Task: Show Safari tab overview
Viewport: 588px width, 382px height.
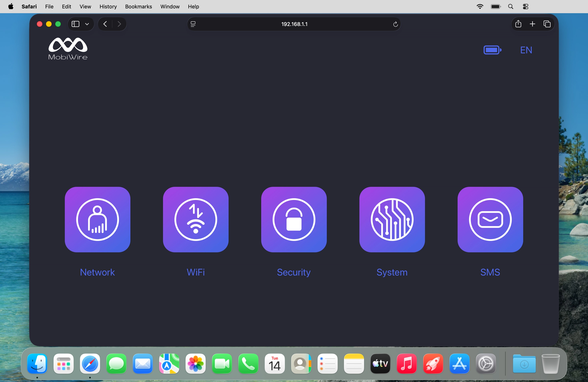Action: [547, 24]
